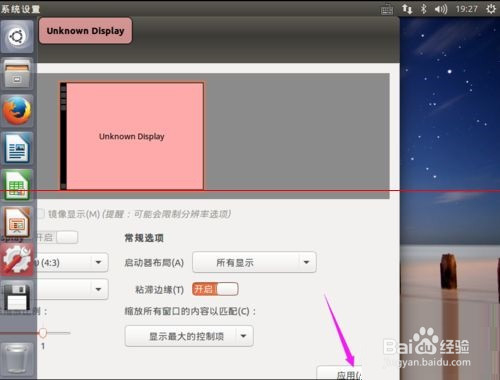Open the session power gear menu

[x=491, y=9]
